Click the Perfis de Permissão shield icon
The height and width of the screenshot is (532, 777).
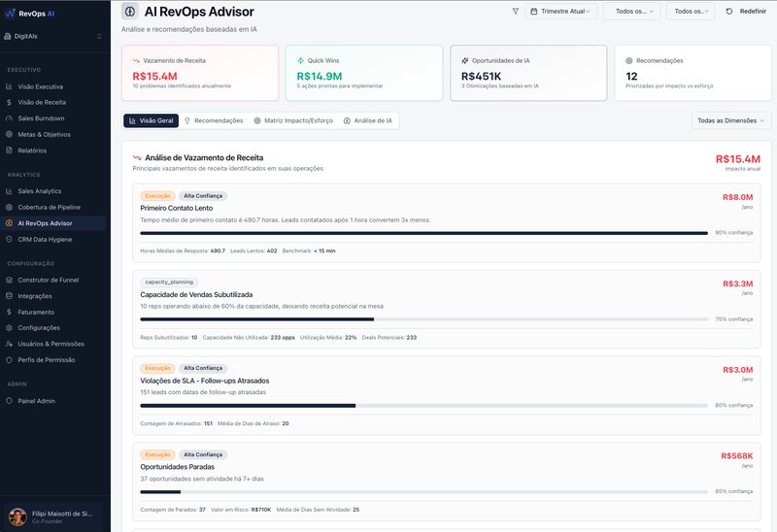(9, 360)
